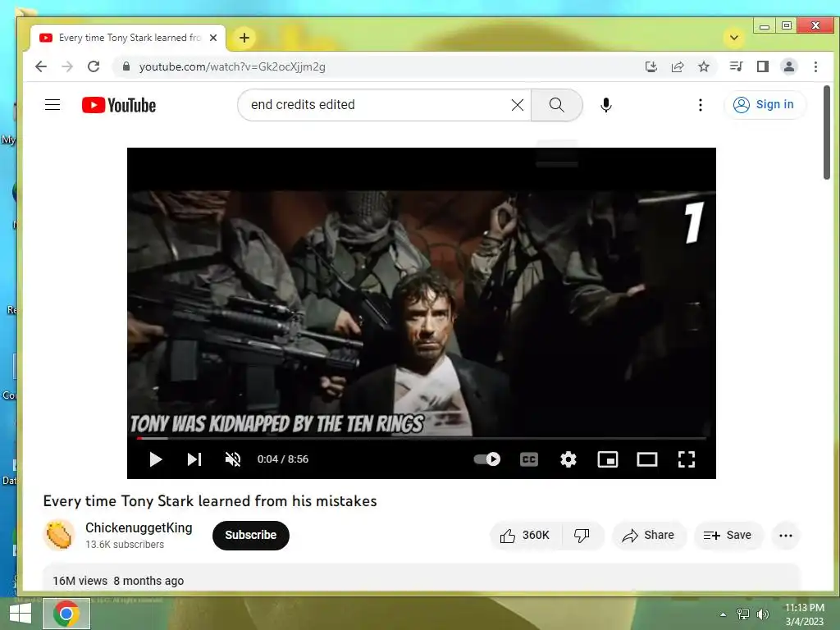Open YouTube settings three-dot menu

(x=701, y=105)
